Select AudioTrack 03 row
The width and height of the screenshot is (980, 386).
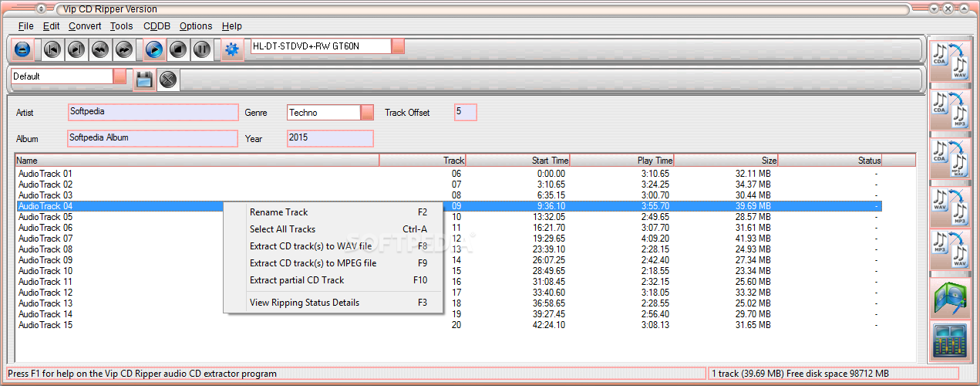tap(449, 195)
